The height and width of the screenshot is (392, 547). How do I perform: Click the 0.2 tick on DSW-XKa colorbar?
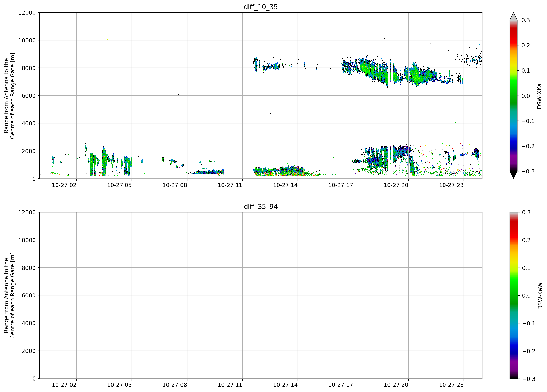click(x=526, y=45)
